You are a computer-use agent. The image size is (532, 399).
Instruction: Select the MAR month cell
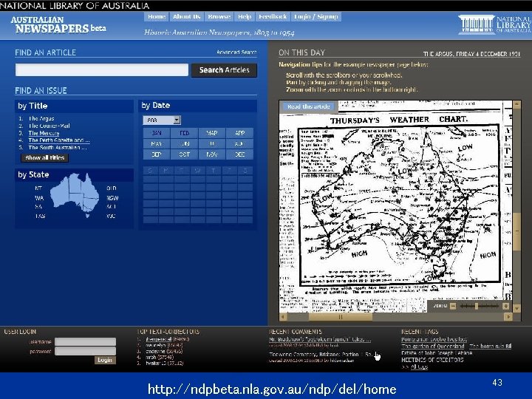coord(212,133)
